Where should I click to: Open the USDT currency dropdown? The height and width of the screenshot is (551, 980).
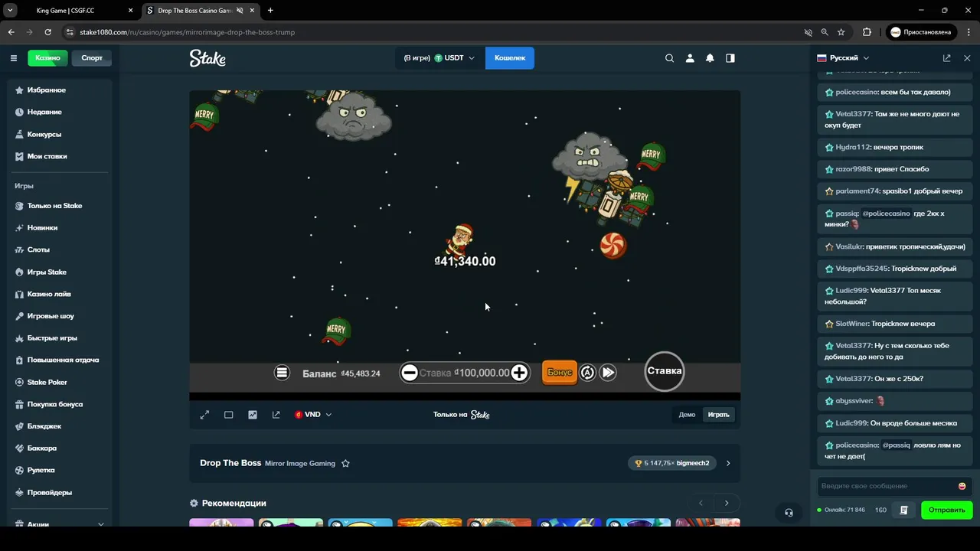click(440, 58)
